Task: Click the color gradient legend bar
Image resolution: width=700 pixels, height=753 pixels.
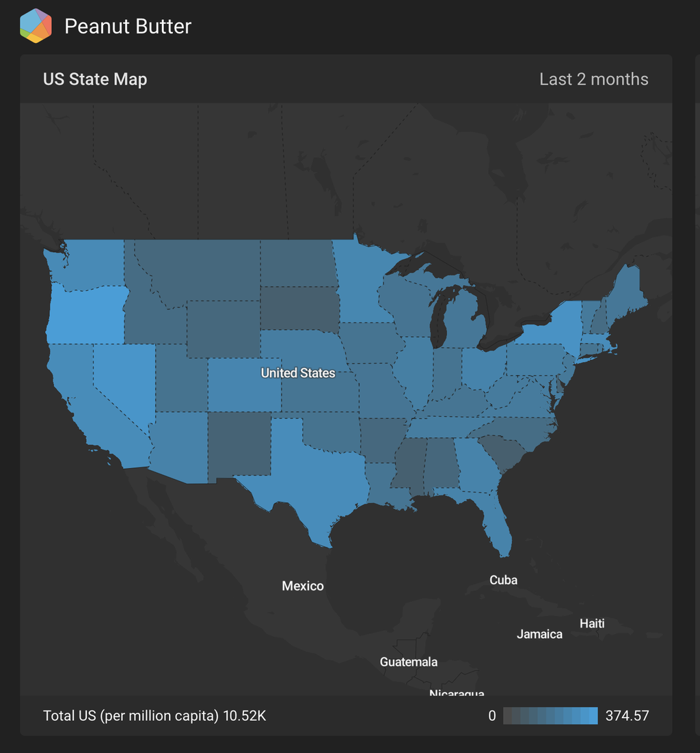Action: coord(550,715)
